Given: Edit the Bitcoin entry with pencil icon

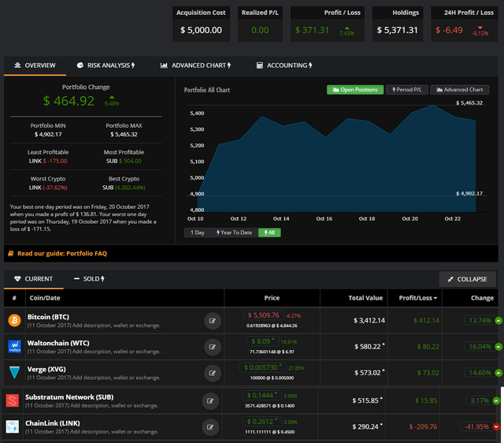Looking at the screenshot, I should point(212,320).
